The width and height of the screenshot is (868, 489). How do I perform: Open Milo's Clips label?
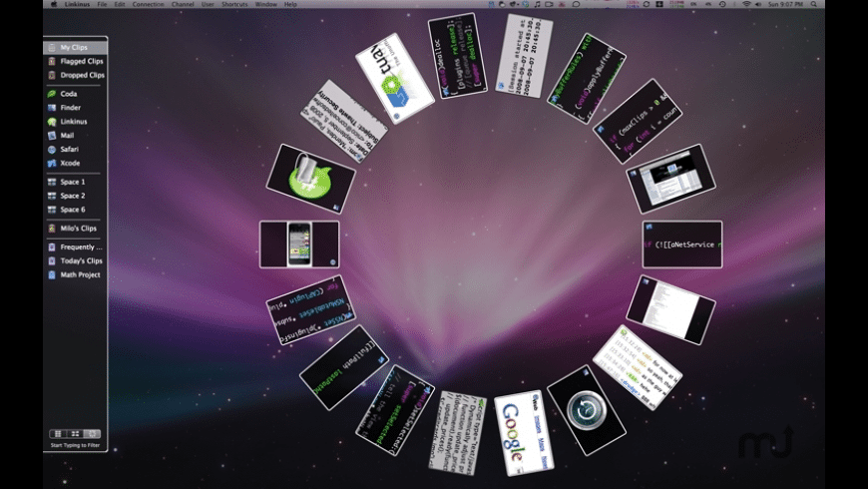coord(78,229)
